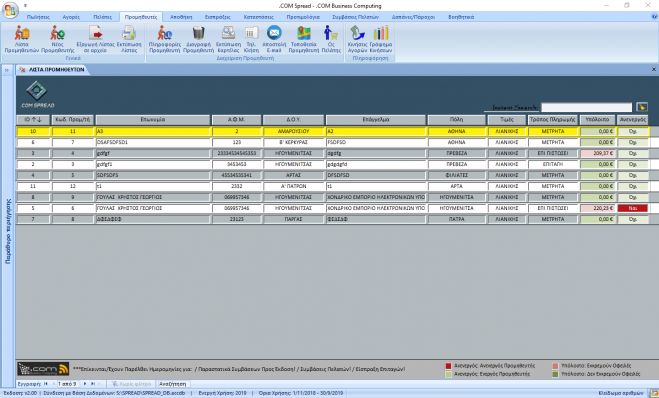Image resolution: width=659 pixels, height=398 pixels.
Task: Click the button beside Instant Search field
Action: pyautogui.click(x=641, y=107)
